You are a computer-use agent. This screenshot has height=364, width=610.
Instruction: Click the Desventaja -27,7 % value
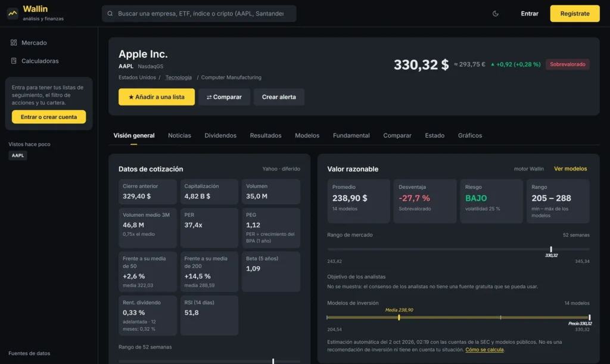coord(414,198)
